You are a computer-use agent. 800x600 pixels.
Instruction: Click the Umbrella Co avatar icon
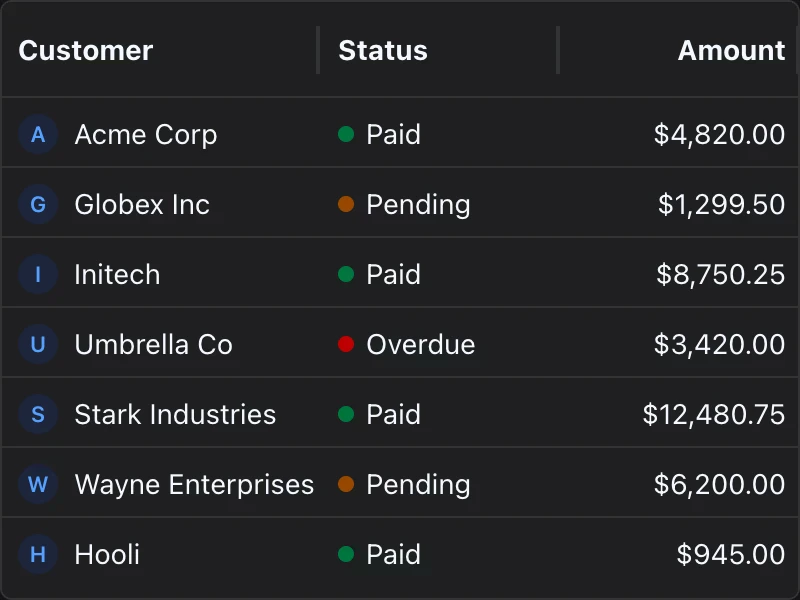pos(38,344)
